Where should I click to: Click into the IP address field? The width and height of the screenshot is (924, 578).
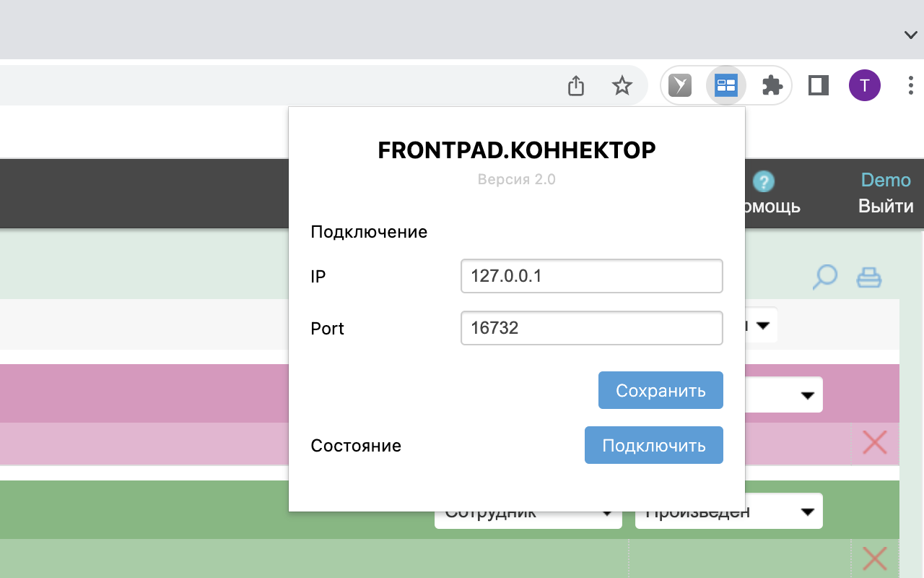(x=592, y=276)
